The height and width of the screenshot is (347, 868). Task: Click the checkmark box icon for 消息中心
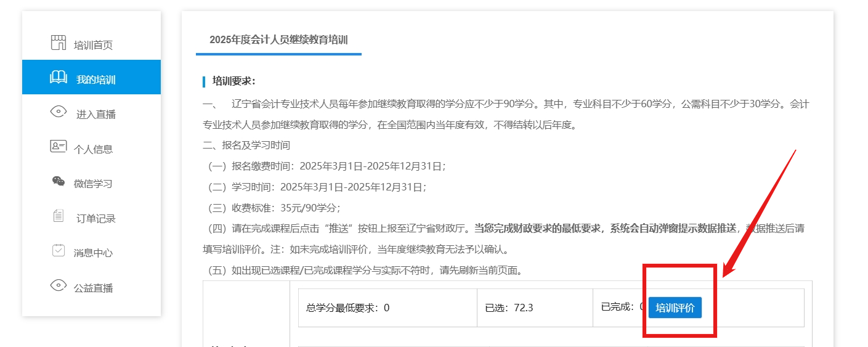(58, 251)
